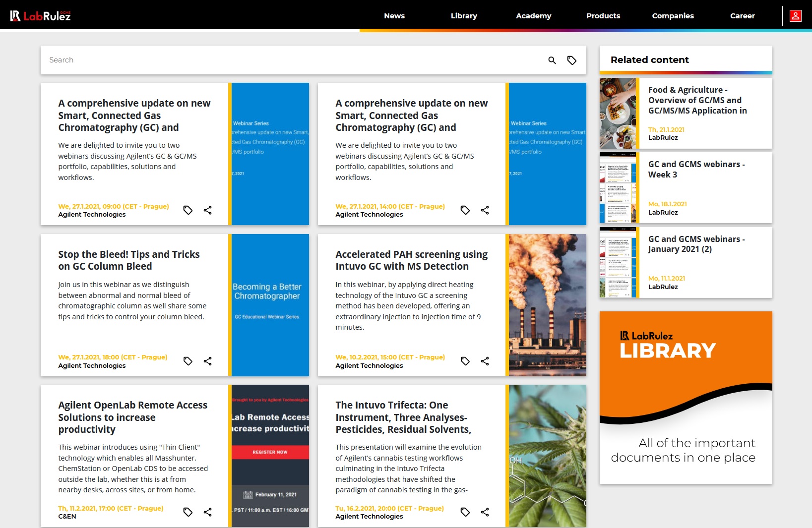Click Agilent Technologies under Accelerated PAH card
812x528 pixels.
[369, 365]
